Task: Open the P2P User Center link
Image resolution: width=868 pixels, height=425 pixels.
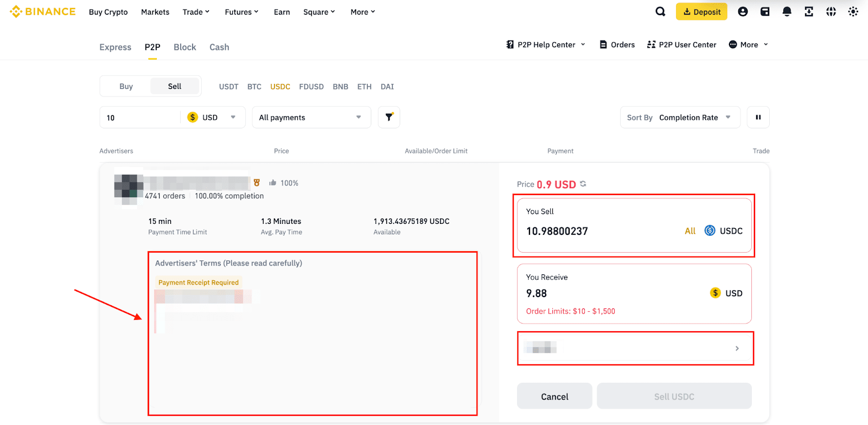Action: pyautogui.click(x=682, y=44)
